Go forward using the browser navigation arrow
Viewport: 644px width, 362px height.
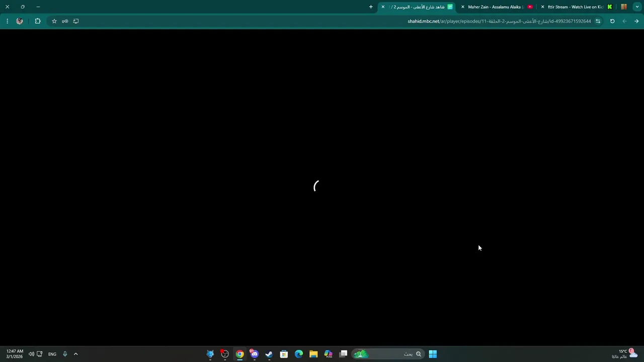pyautogui.click(x=624, y=21)
